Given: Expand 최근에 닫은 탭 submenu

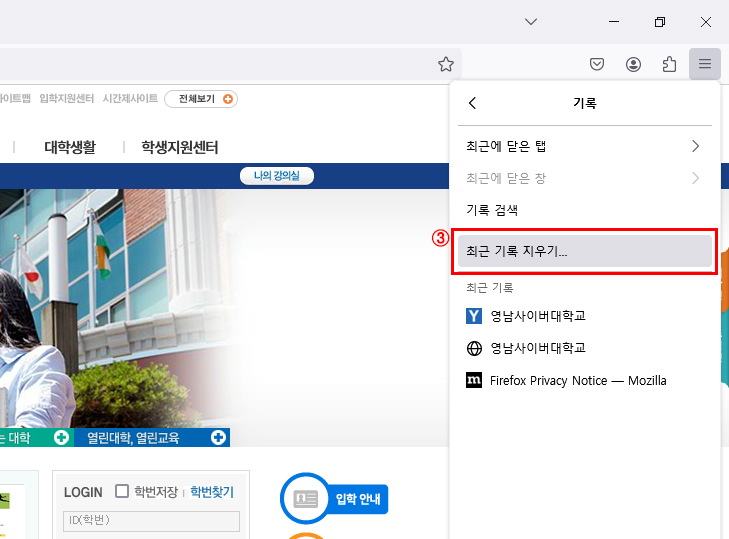Looking at the screenshot, I should pyautogui.click(x=584, y=146).
